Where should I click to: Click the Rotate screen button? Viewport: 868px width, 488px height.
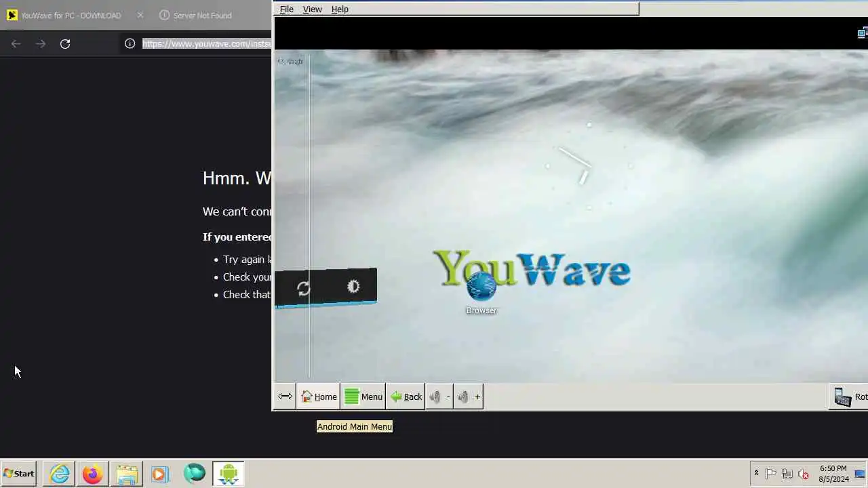point(850,397)
